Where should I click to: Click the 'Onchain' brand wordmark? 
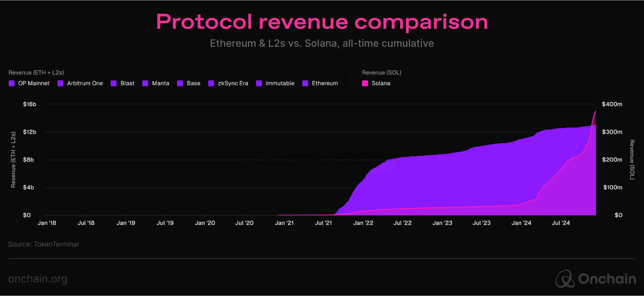[607, 279]
